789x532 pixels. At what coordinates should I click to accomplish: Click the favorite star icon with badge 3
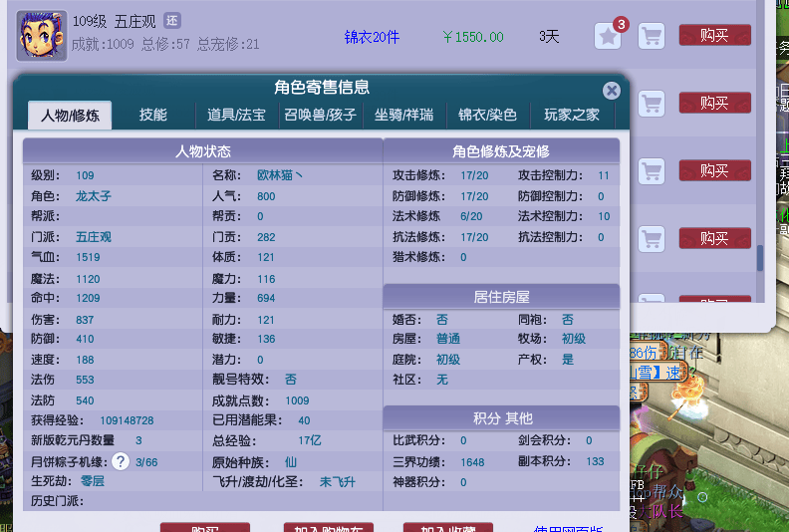tap(608, 36)
